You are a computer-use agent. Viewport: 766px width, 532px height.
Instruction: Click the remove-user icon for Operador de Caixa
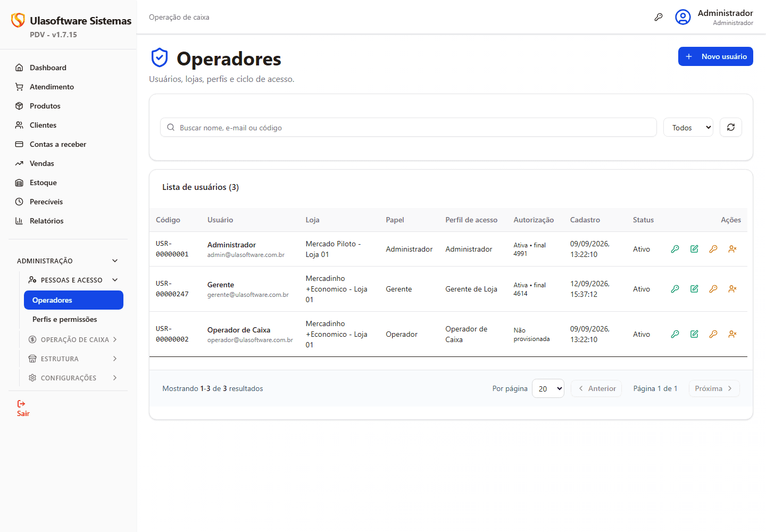tap(732, 334)
